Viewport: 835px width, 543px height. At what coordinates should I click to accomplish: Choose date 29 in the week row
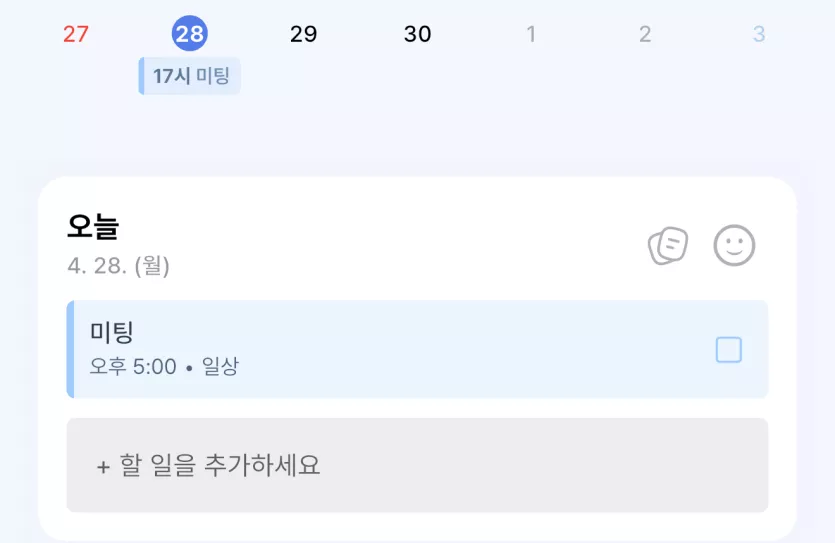[x=304, y=34]
